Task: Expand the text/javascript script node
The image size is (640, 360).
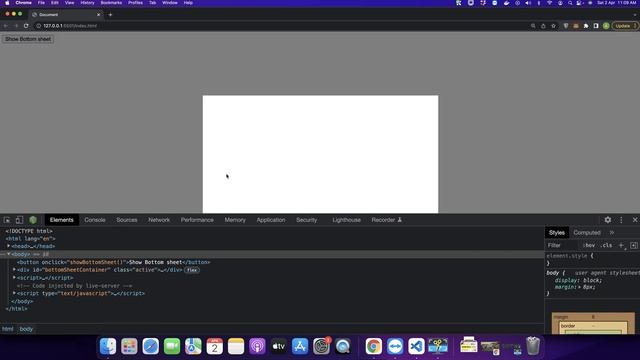Action: (14, 293)
